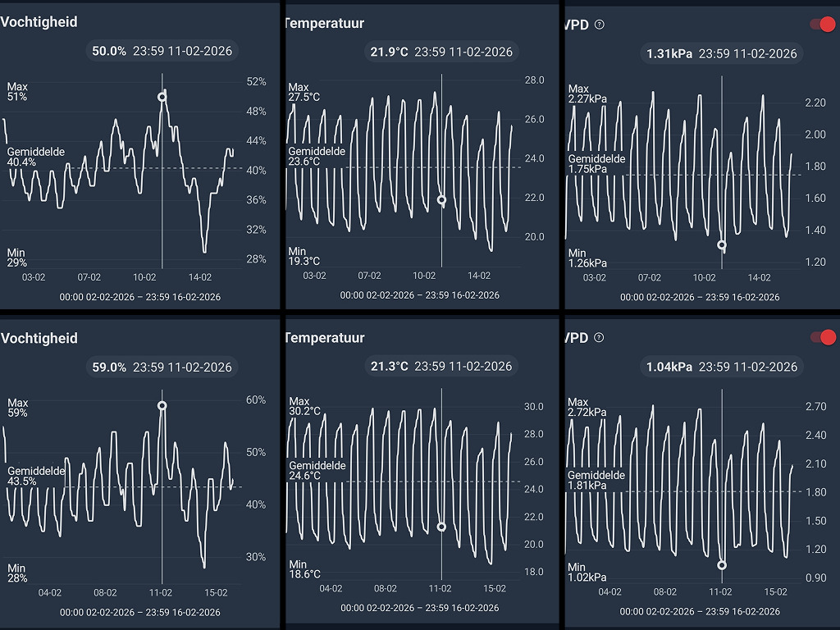Click the 21.3°C temperature reading pill

[x=441, y=366]
